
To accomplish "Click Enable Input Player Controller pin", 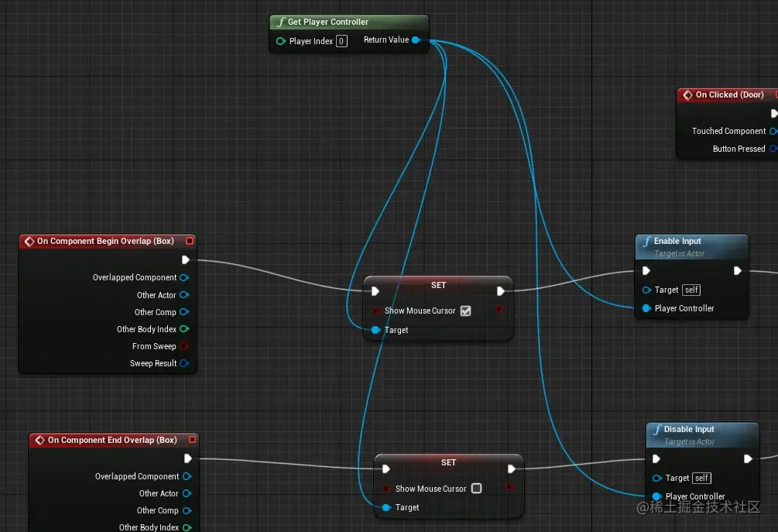I will coord(646,308).
